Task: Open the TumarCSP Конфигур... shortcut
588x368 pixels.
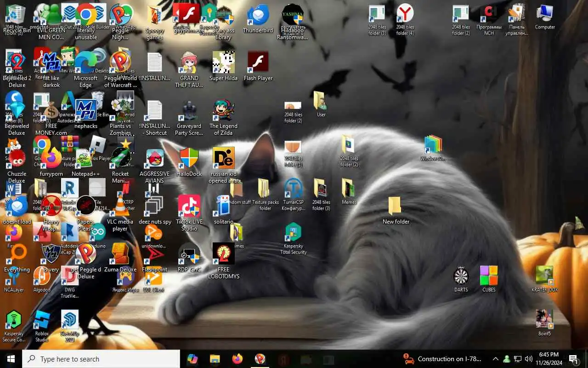Action: coord(293,194)
